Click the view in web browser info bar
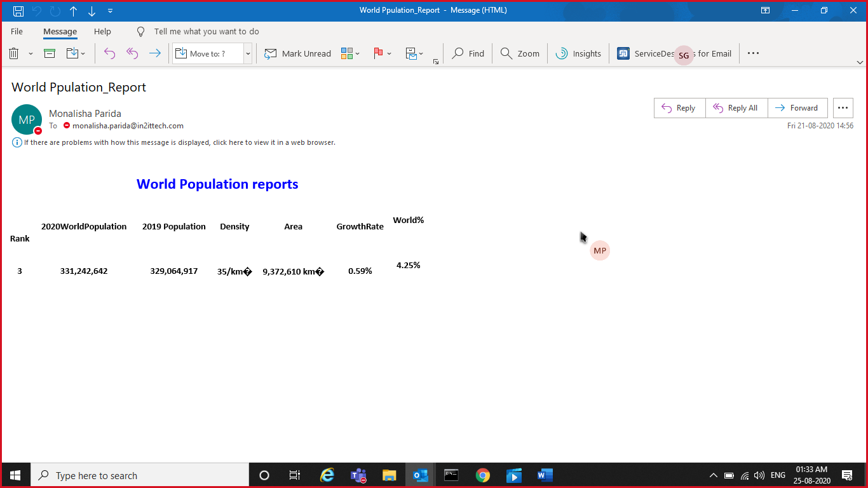This screenshot has height=488, width=868. [x=174, y=142]
